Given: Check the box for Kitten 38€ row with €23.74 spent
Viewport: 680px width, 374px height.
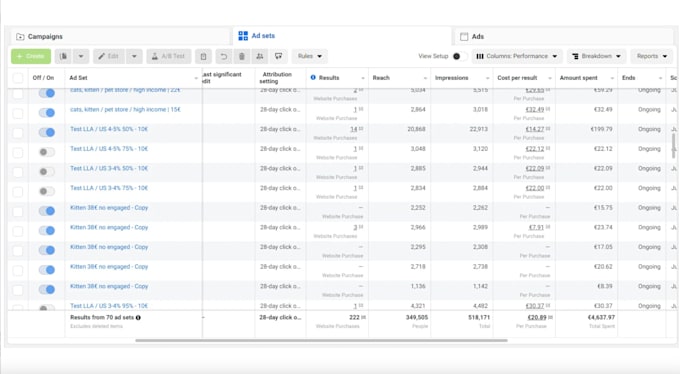Looking at the screenshot, I should click(18, 231).
